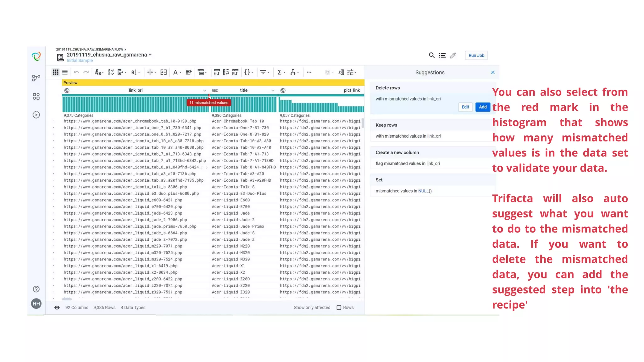The height and width of the screenshot is (362, 644).
Task: Switch to grid view in toolbar
Action: point(56,72)
